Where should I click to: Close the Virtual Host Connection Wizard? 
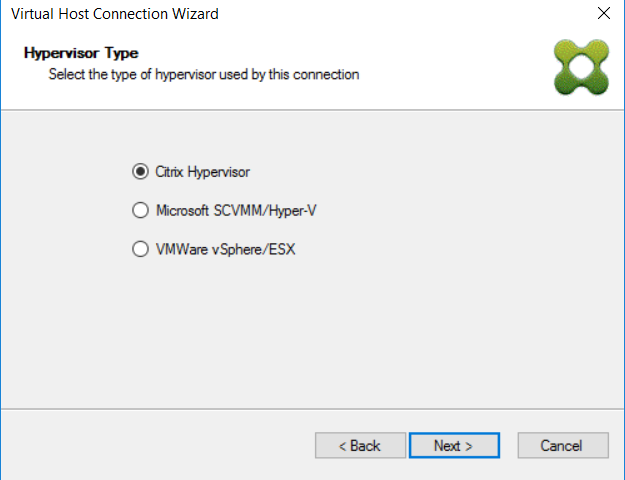pyautogui.click(x=603, y=14)
